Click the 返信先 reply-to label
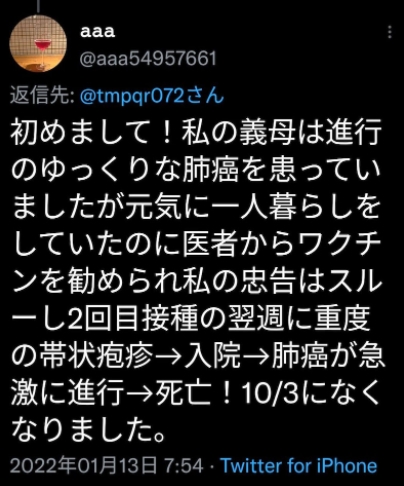Viewport: 404px width, 486px height. (42, 96)
